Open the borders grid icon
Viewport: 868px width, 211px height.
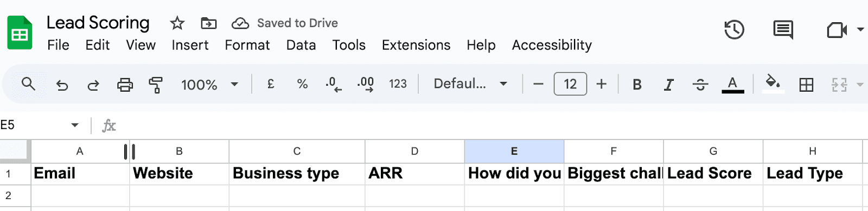[806, 85]
